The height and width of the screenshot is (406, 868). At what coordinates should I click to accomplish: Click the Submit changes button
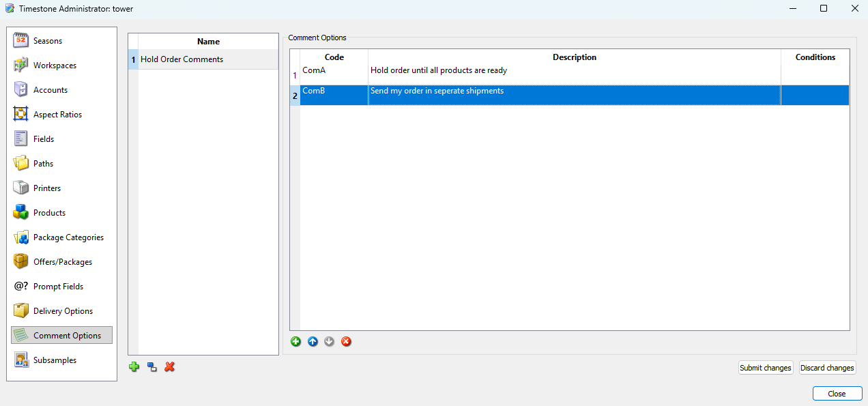tap(765, 367)
